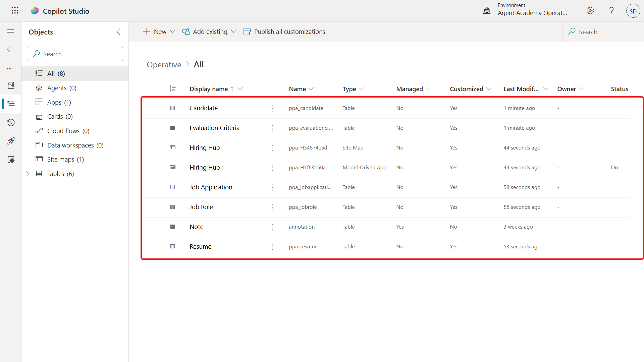The image size is (644, 362).
Task: Open more options for Job Role row
Action: [273, 207]
